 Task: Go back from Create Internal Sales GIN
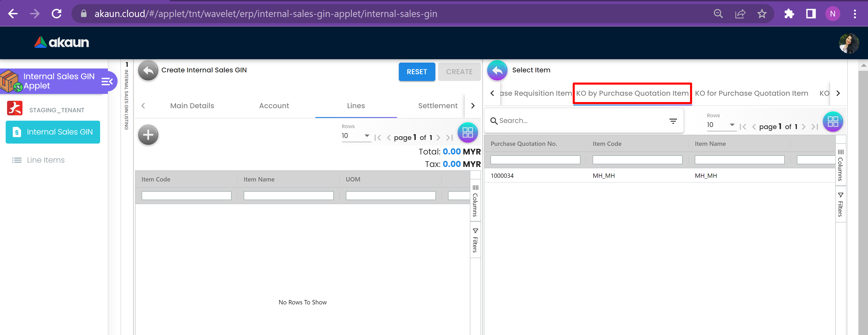click(148, 71)
